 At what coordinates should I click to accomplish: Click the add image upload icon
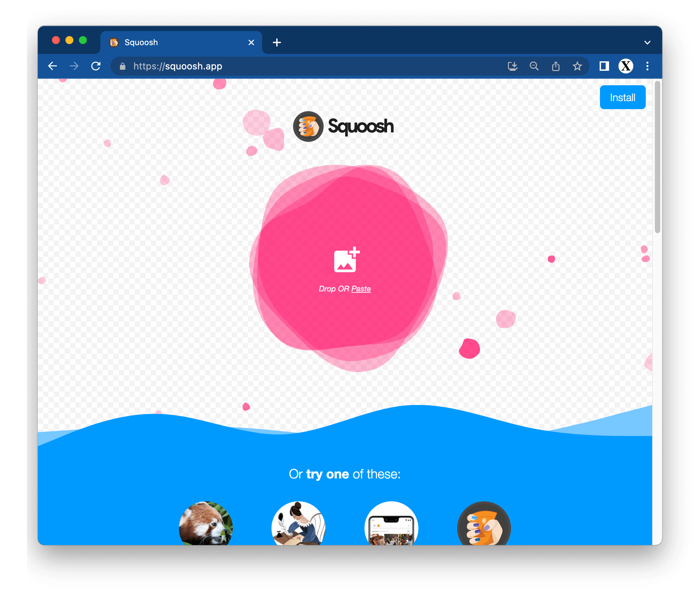click(x=346, y=260)
